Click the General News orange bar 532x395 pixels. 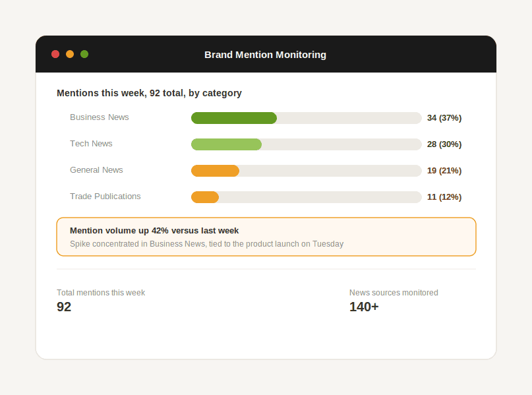coord(215,171)
